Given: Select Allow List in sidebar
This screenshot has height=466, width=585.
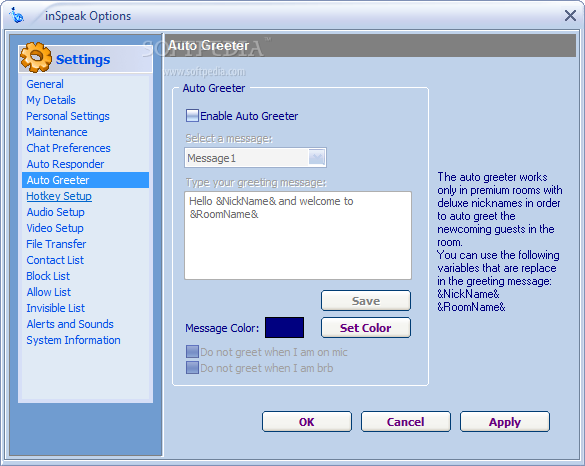Looking at the screenshot, I should [49, 292].
